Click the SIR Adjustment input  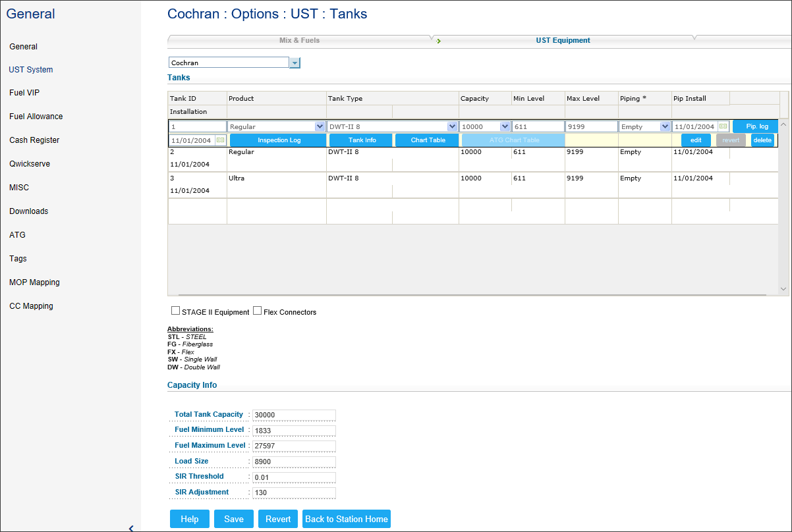[x=294, y=492]
